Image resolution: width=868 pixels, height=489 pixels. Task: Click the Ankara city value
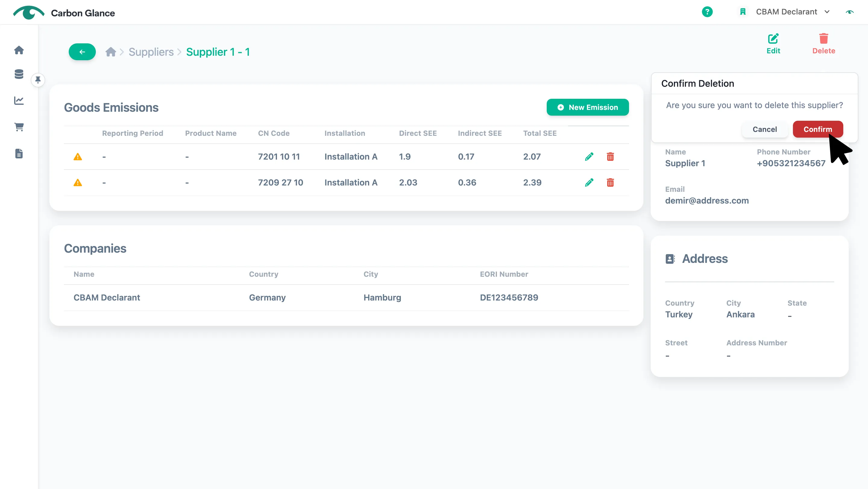(x=740, y=314)
